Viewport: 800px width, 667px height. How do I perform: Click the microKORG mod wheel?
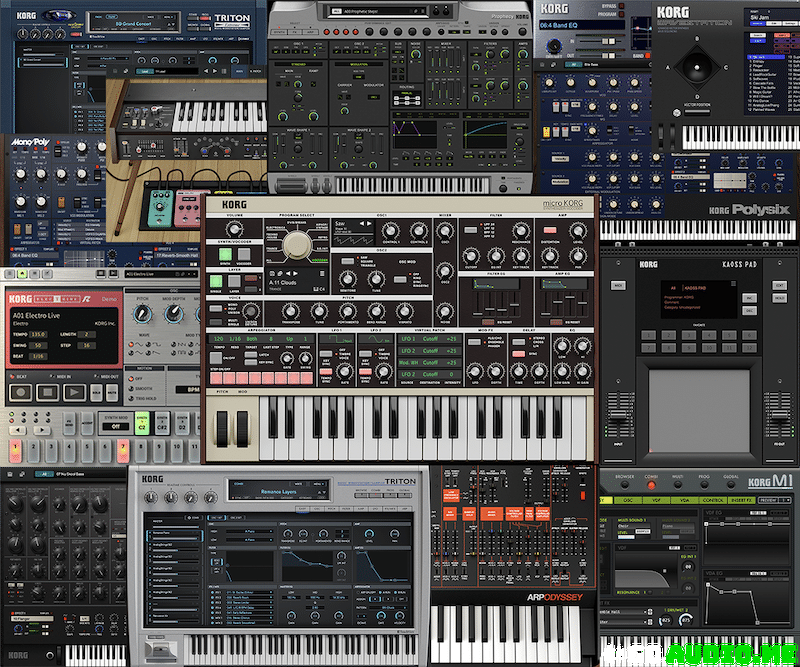242,429
